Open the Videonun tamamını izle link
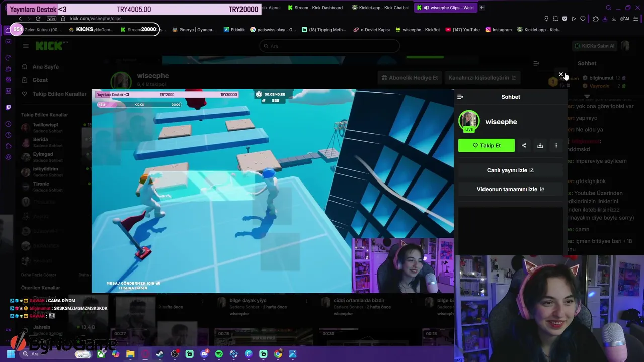The image size is (644, 362). tap(510, 189)
